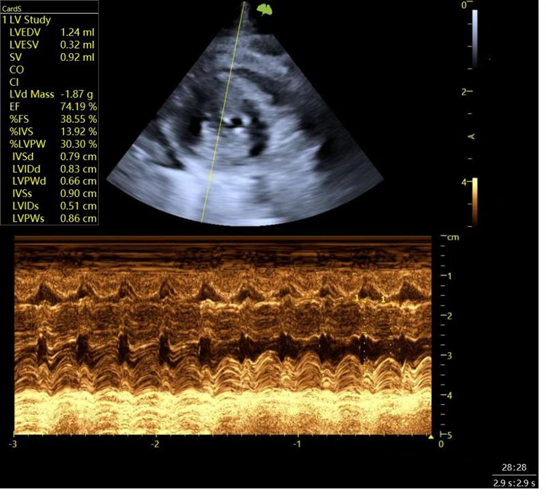Select the CardS preset label
The width and height of the screenshot is (546, 496).
click(x=11, y=9)
